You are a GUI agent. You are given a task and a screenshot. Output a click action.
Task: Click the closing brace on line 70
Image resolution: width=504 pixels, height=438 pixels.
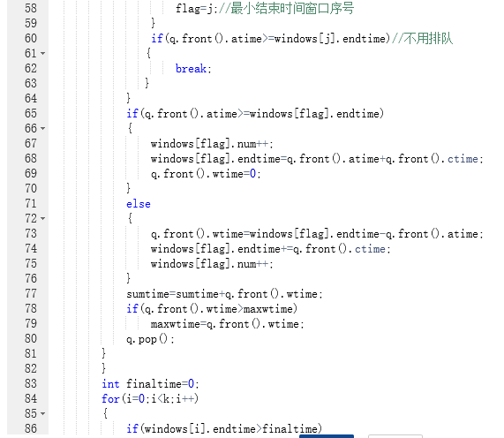128,188
